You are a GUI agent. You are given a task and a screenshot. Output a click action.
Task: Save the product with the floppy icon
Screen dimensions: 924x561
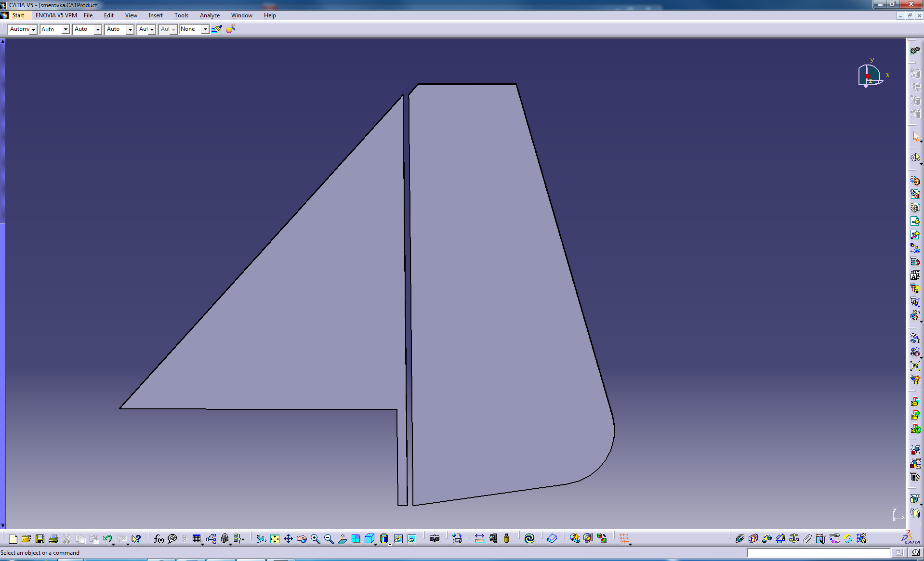point(40,539)
